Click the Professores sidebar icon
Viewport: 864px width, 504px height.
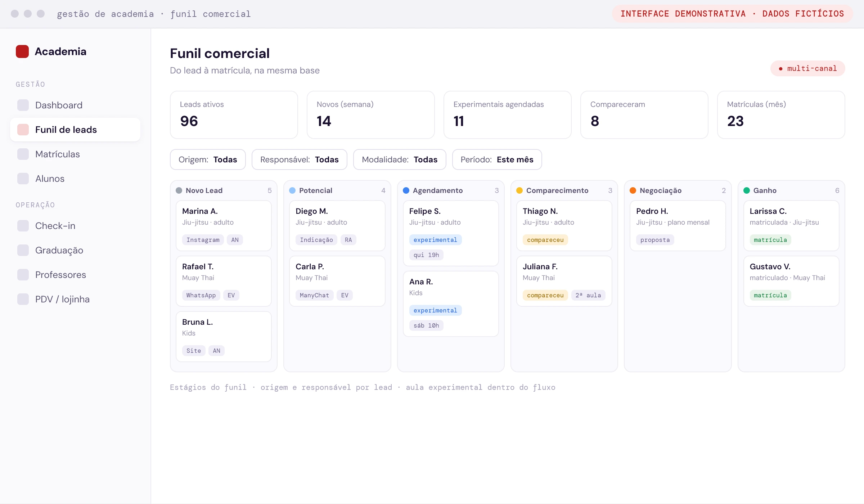coord(23,275)
